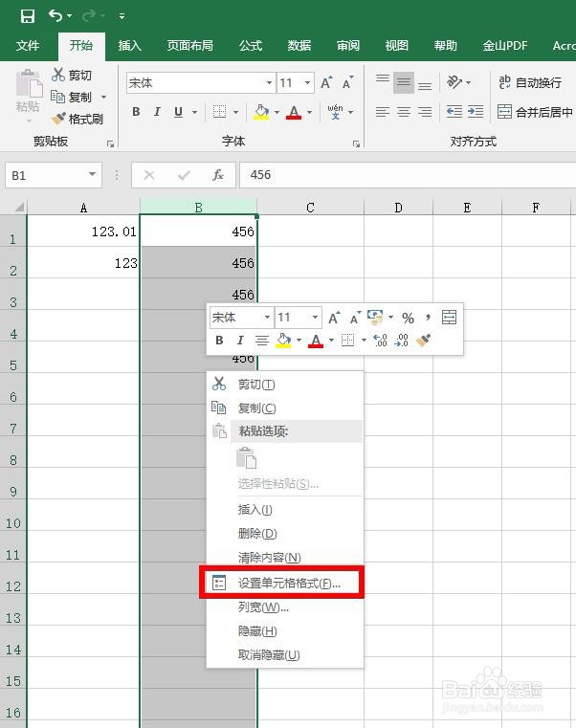Open the wén phonetic guide tool

click(336, 112)
